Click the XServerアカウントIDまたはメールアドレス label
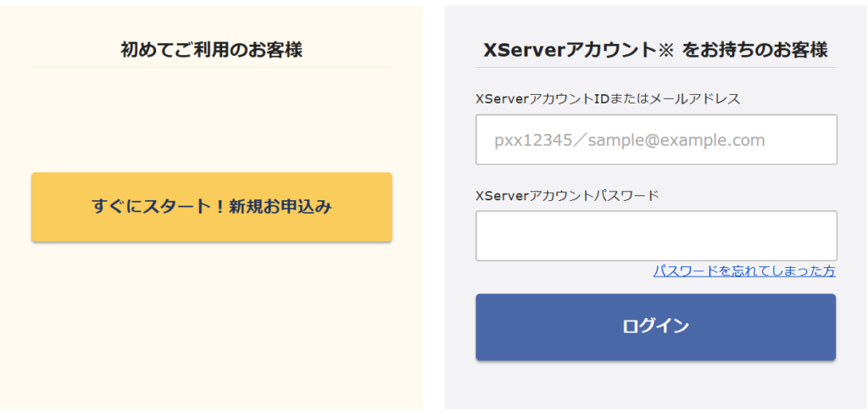 (x=608, y=99)
